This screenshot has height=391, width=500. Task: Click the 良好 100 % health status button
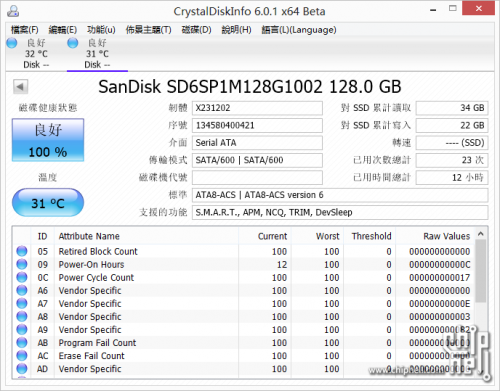coord(48,140)
